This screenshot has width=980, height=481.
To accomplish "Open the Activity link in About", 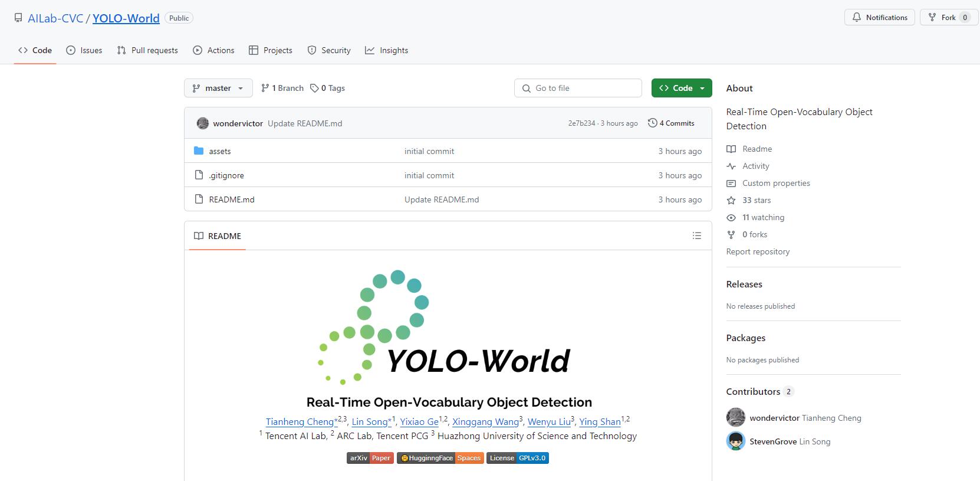I will click(x=748, y=166).
